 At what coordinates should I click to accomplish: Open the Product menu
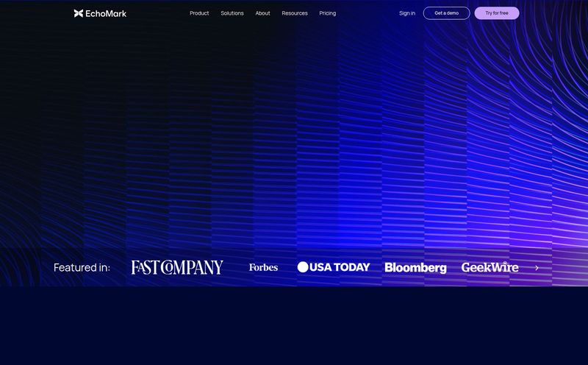point(199,13)
